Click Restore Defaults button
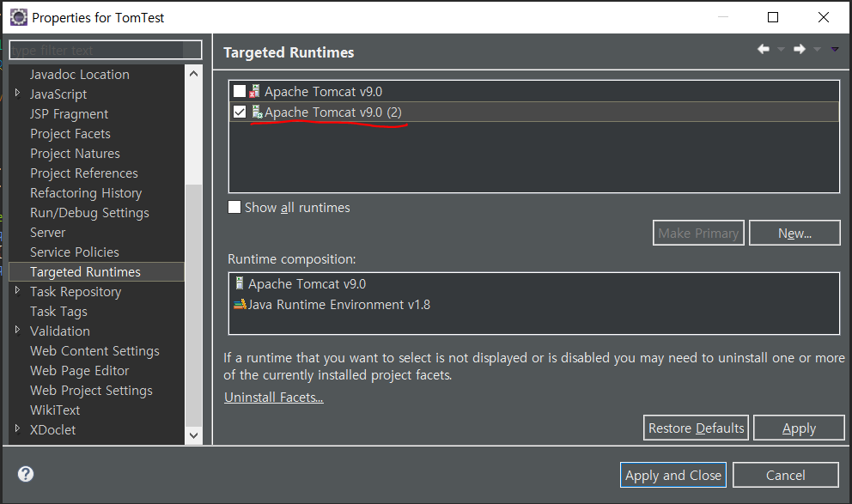The height and width of the screenshot is (504, 852). pyautogui.click(x=696, y=428)
